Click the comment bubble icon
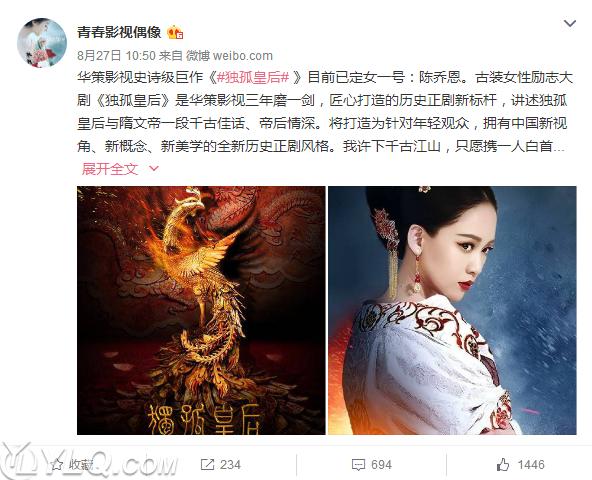This screenshot has height=480, width=592. coord(358,465)
